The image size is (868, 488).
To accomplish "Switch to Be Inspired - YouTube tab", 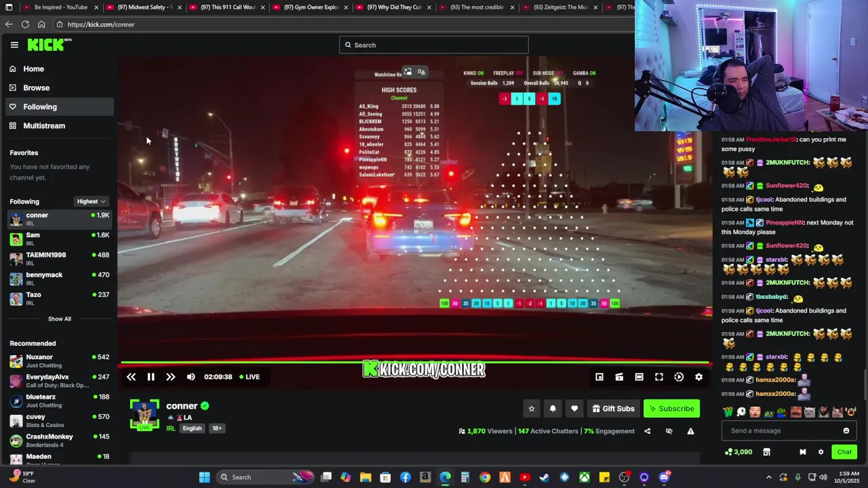I will click(x=60, y=7).
